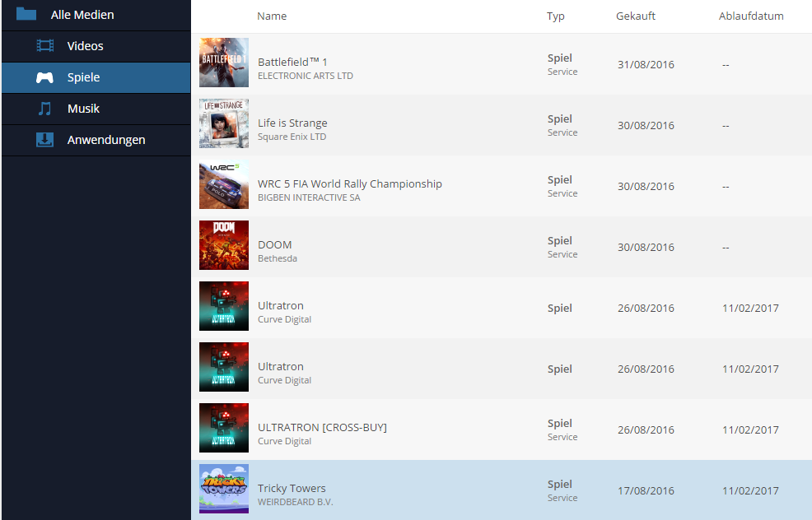Click publisher Square Enix LTD
The width and height of the screenshot is (812, 520).
click(x=292, y=137)
